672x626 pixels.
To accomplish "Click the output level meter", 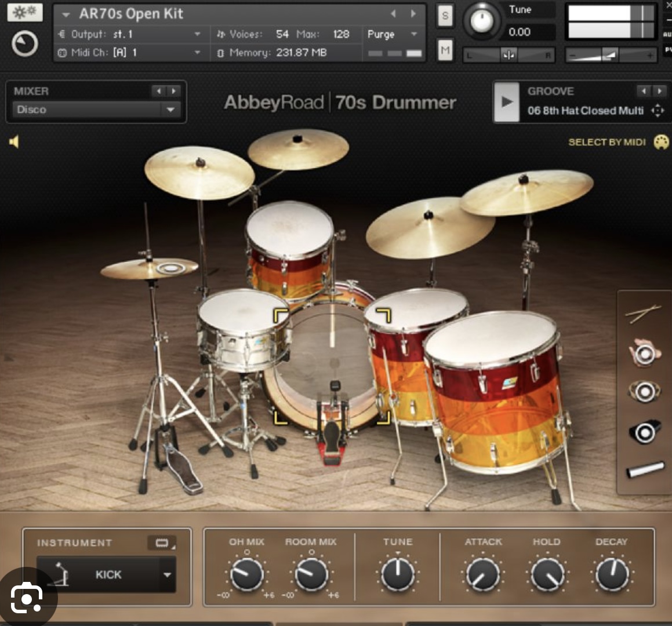I will tap(611, 22).
